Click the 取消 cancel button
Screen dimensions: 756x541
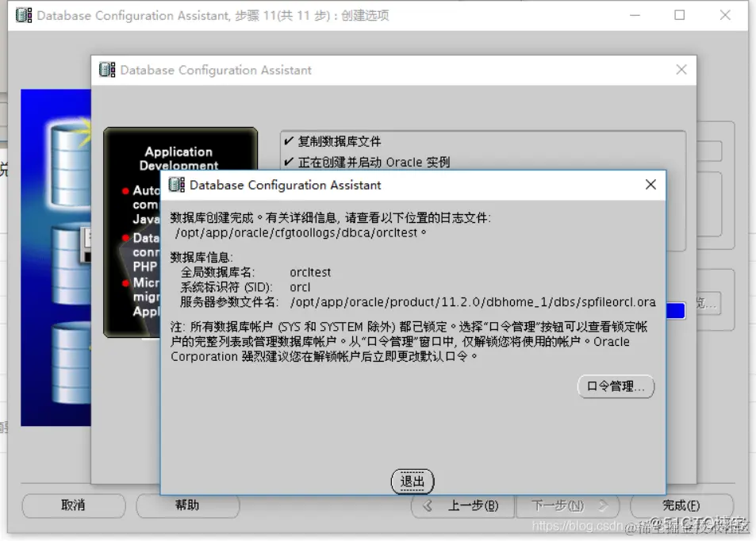click(x=73, y=506)
